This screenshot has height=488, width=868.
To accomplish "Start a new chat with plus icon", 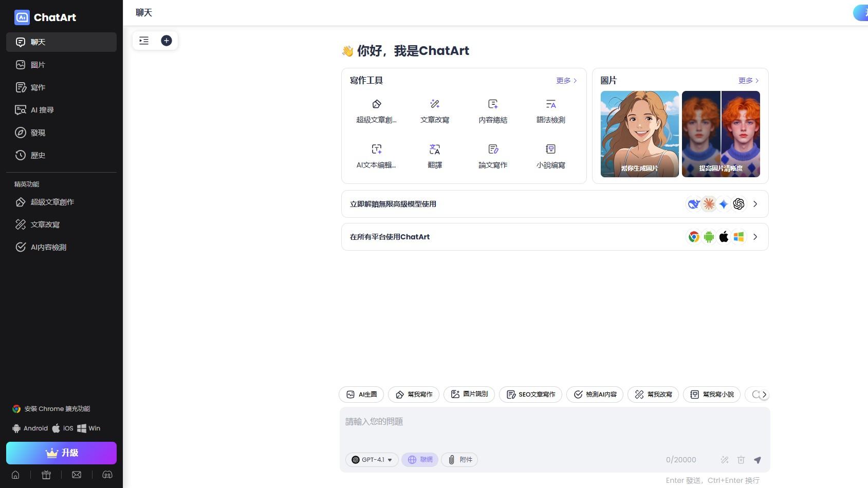I will click(x=167, y=41).
